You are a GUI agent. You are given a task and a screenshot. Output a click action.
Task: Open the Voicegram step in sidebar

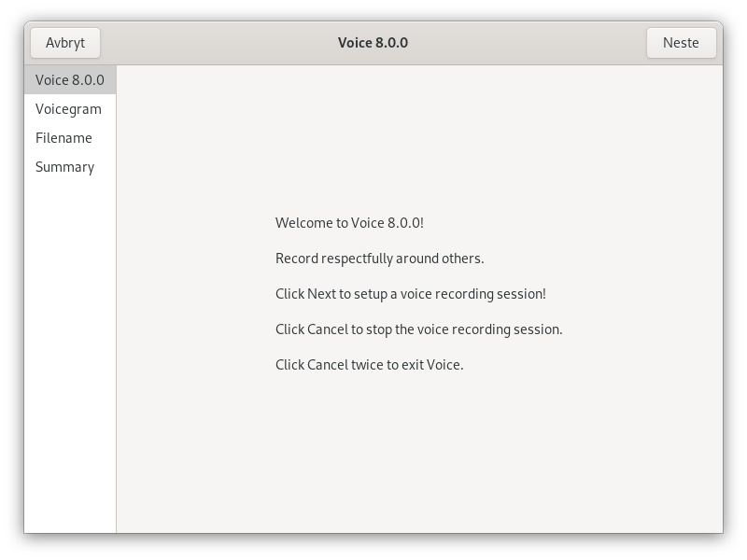tap(70, 109)
